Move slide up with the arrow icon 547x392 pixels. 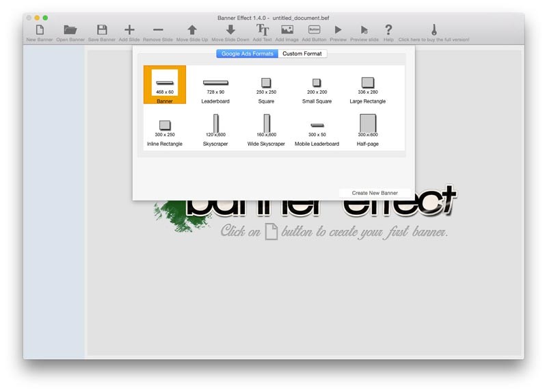tap(192, 30)
